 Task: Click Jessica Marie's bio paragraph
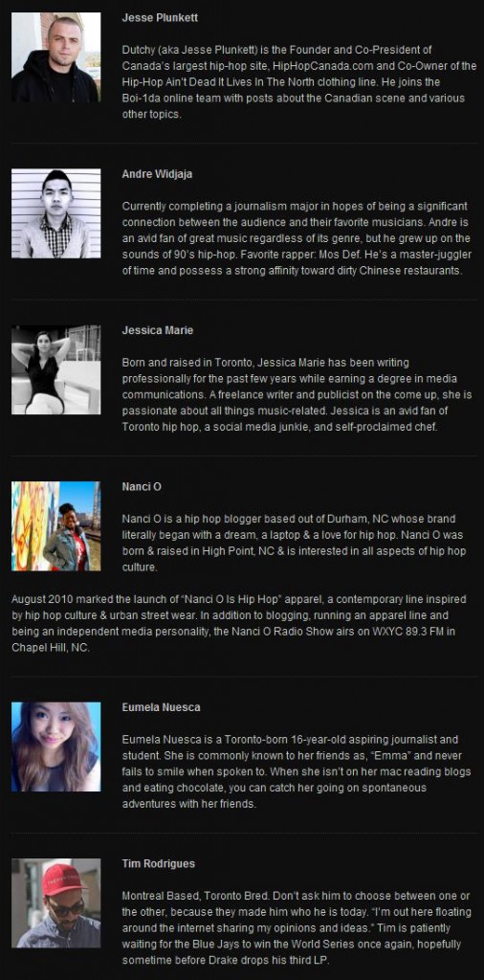click(x=297, y=395)
